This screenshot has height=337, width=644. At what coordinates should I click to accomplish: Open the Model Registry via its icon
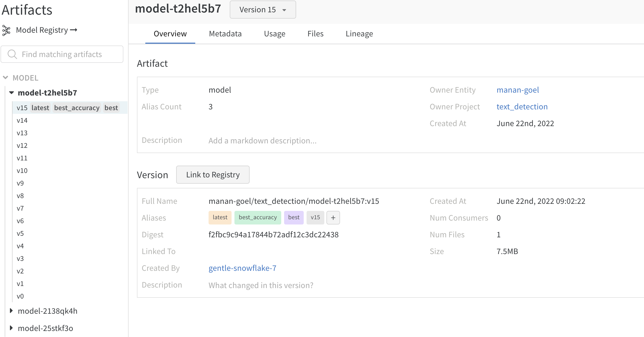coord(6,30)
